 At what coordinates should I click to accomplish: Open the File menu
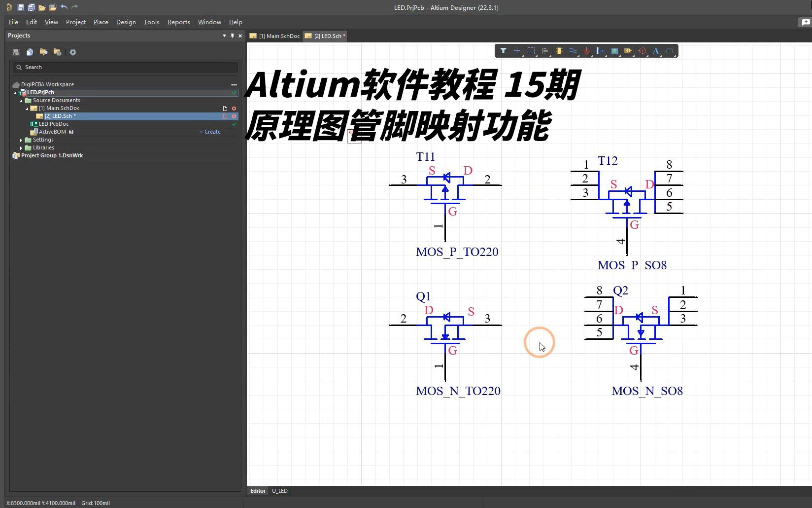(x=13, y=22)
